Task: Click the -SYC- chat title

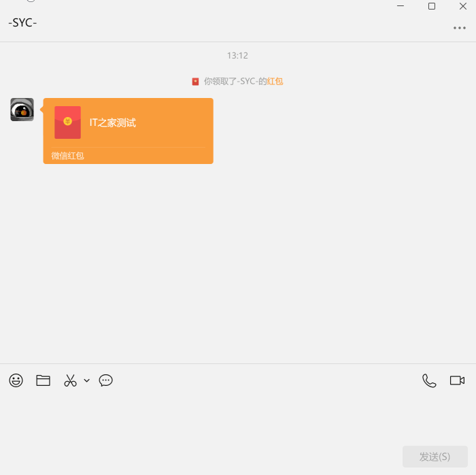Action: (22, 22)
